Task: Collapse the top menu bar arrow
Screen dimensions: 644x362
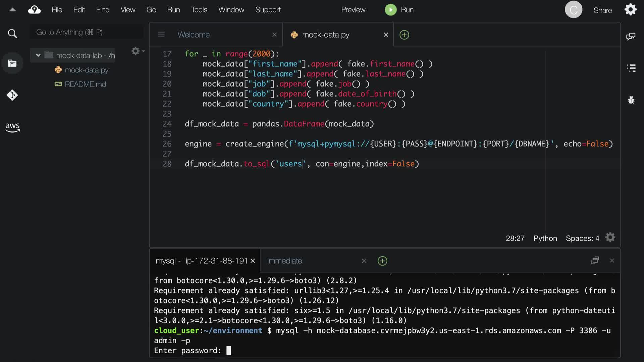Action: pyautogui.click(x=12, y=10)
